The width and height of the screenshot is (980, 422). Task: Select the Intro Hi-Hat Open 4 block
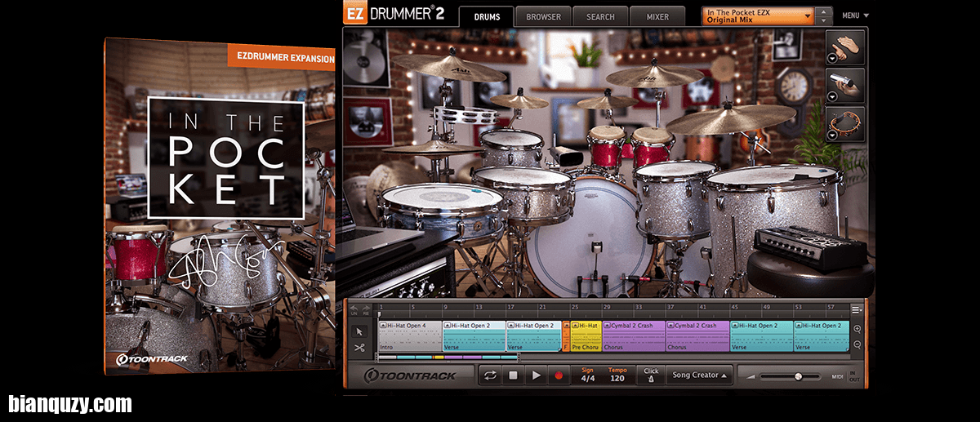click(410, 336)
